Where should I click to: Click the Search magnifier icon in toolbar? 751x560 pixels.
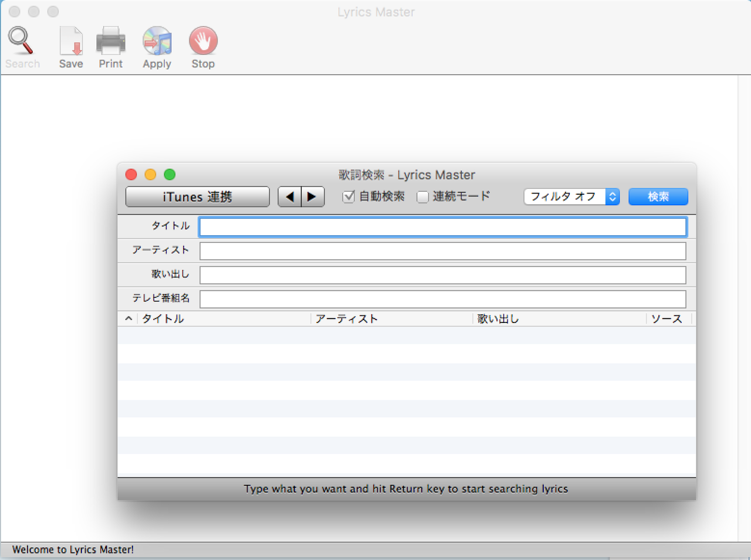[x=21, y=41]
